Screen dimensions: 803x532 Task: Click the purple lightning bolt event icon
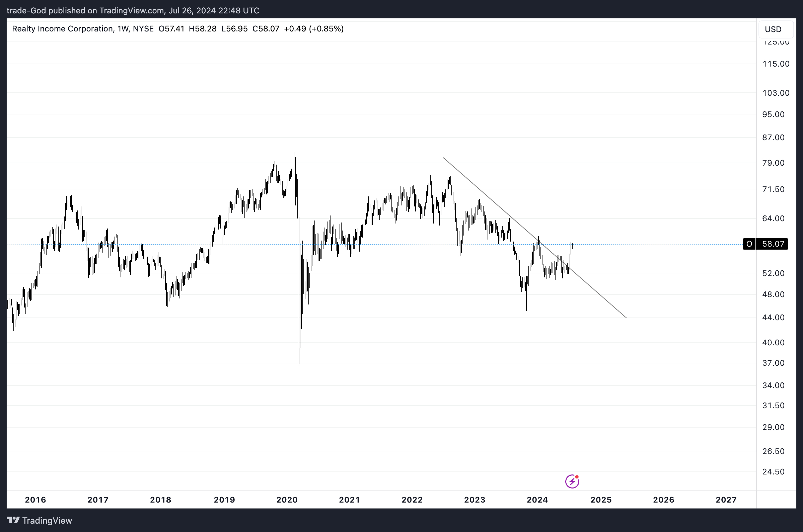pyautogui.click(x=572, y=481)
